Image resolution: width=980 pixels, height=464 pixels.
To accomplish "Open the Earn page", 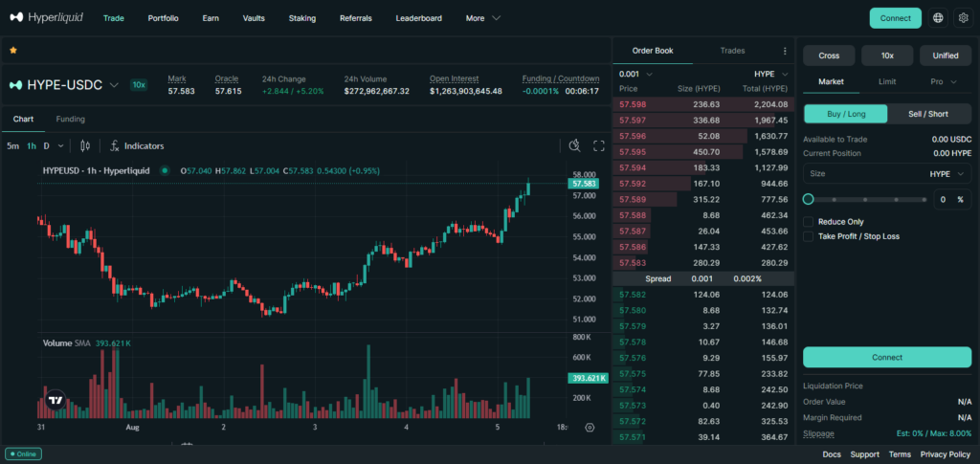I will (211, 18).
